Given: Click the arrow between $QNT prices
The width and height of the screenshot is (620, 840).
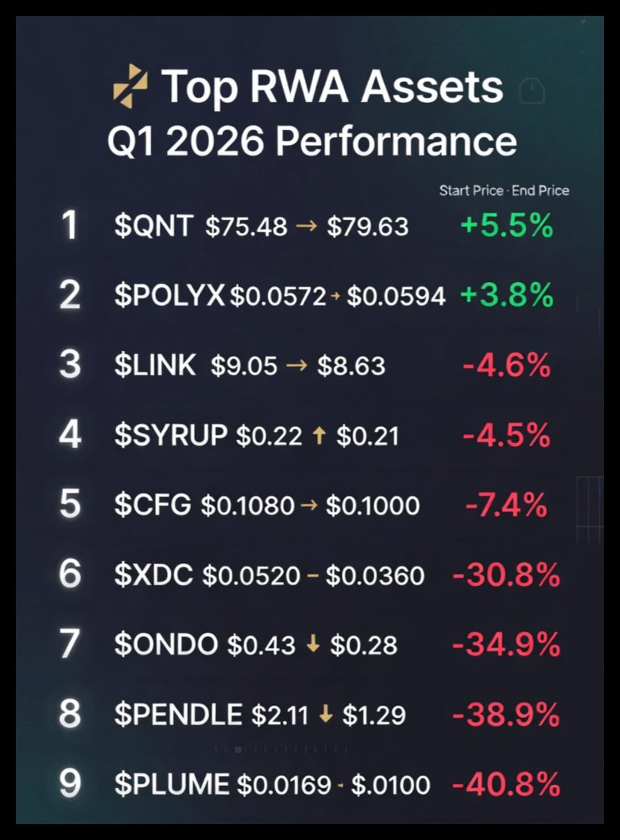Looking at the screenshot, I should 307,227.
